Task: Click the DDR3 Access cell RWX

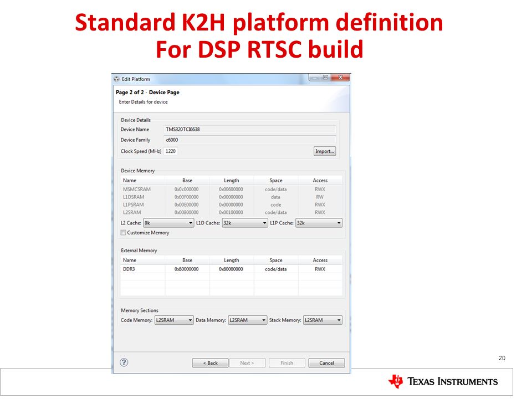Action: pyautogui.click(x=320, y=269)
